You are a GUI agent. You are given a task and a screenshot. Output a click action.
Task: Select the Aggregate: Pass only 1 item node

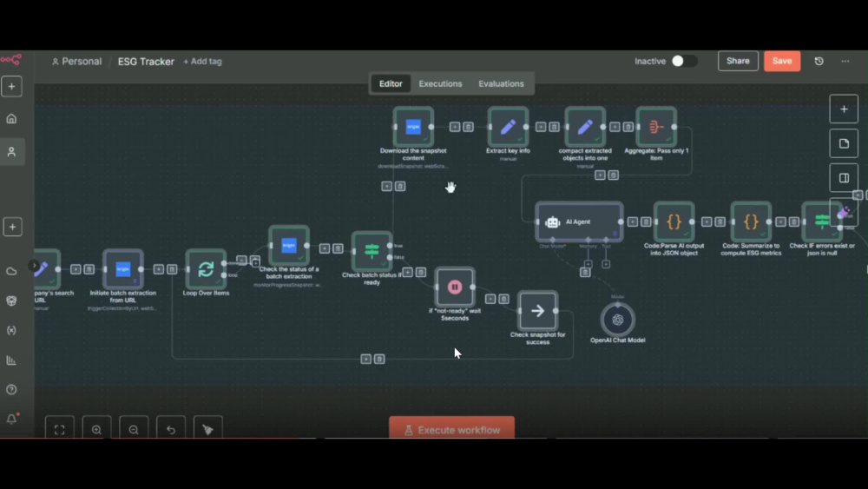coord(656,127)
